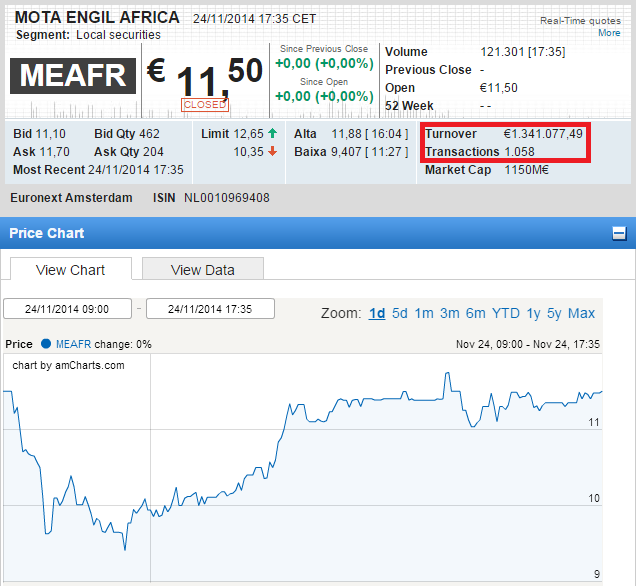This screenshot has width=642, height=586.
Task: Click the Euronext Amsterdam label
Action: point(71,198)
